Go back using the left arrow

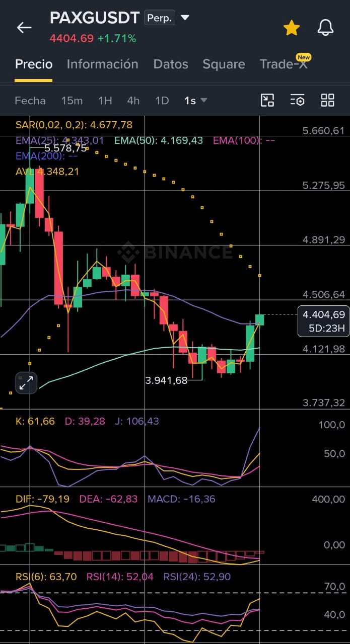[x=24, y=28]
